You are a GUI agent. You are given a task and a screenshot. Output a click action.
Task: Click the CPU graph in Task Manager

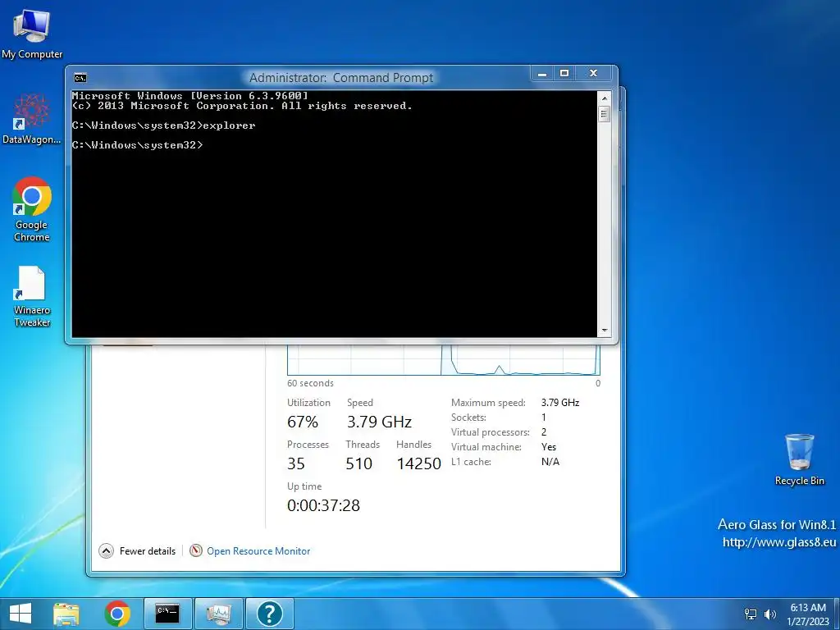click(x=444, y=360)
